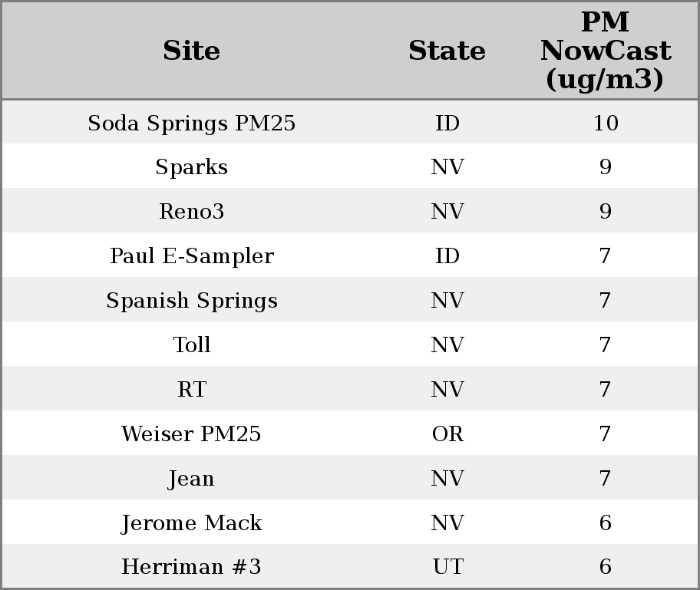Click the Spanish Springs site name

click(192, 301)
